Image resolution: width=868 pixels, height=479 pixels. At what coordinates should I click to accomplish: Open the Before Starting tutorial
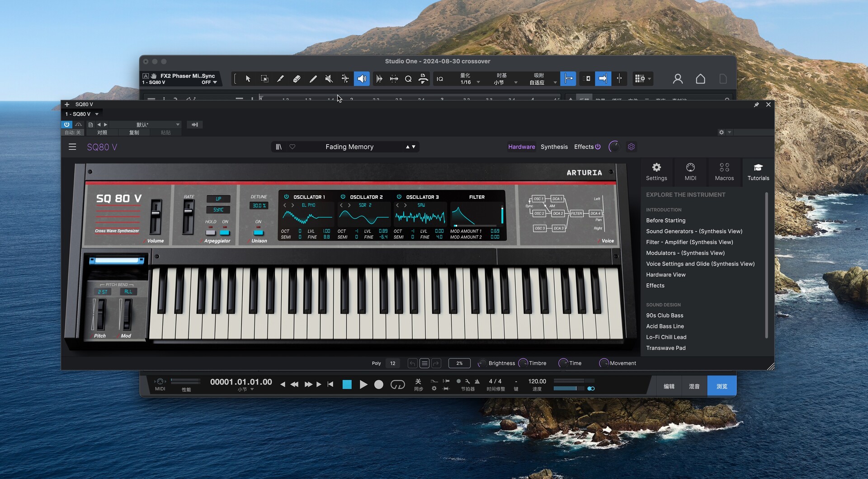point(665,221)
